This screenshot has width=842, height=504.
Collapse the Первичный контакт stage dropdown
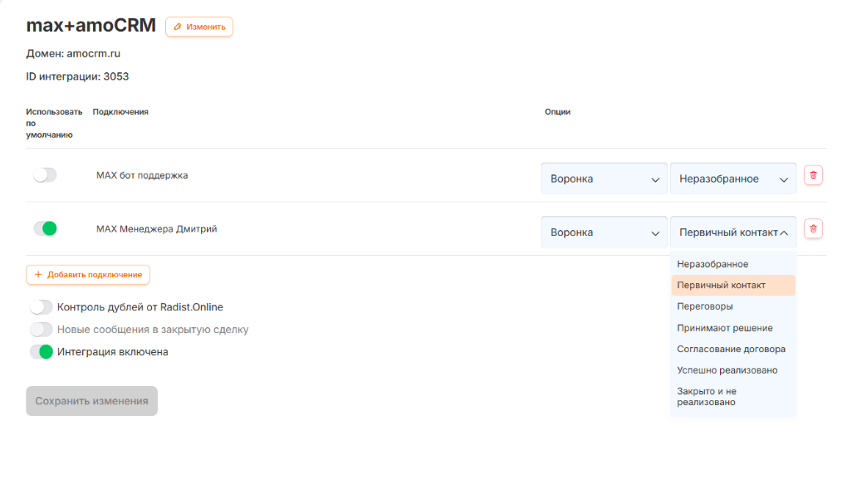733,232
